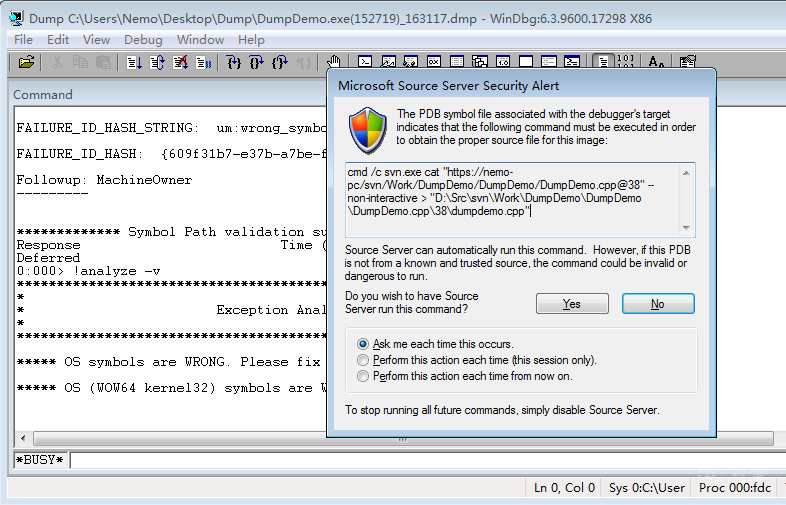Click the 'Sys 0:C:\User' status entry

coord(647,487)
